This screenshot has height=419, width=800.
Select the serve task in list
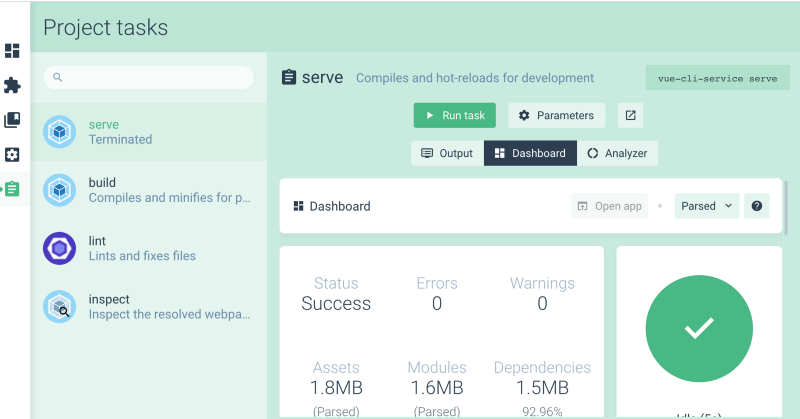[x=148, y=132]
